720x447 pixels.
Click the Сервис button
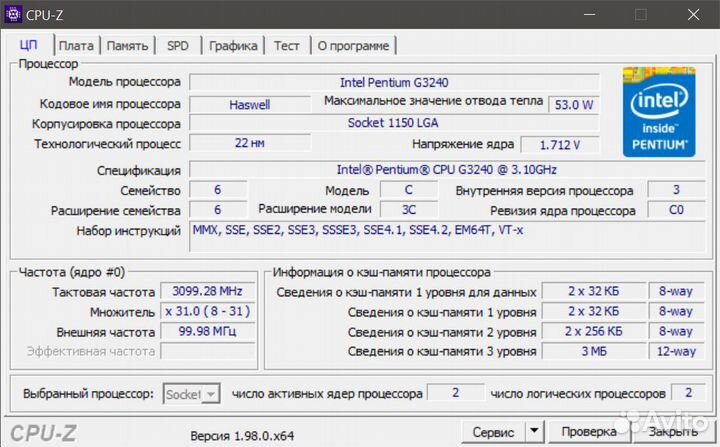click(494, 432)
